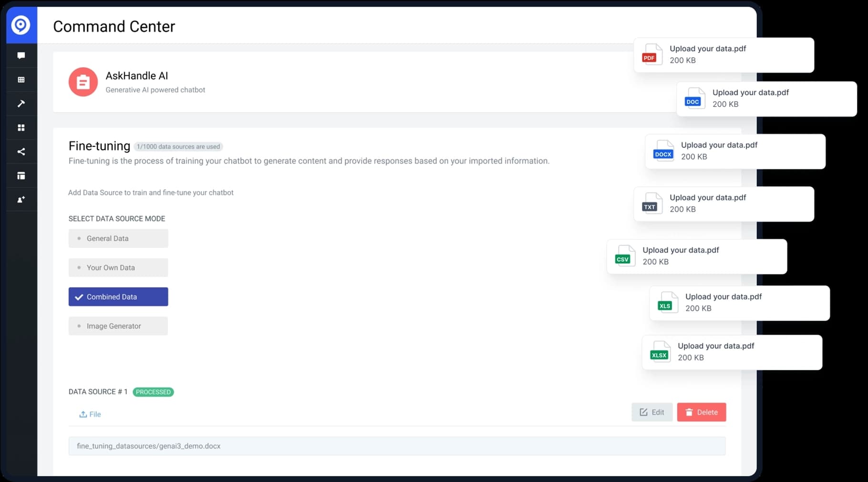Open the four-square dashboard sidebar icon
This screenshot has height=482, width=868.
(21, 128)
